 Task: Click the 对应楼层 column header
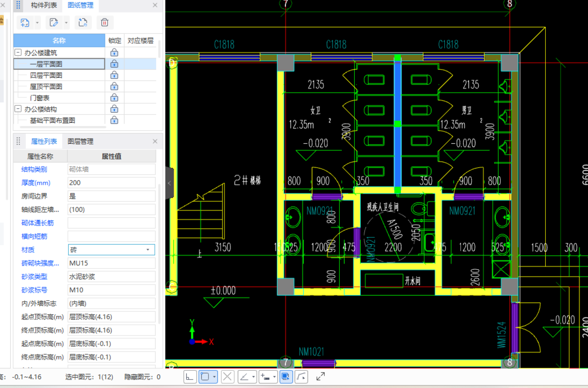pos(141,40)
